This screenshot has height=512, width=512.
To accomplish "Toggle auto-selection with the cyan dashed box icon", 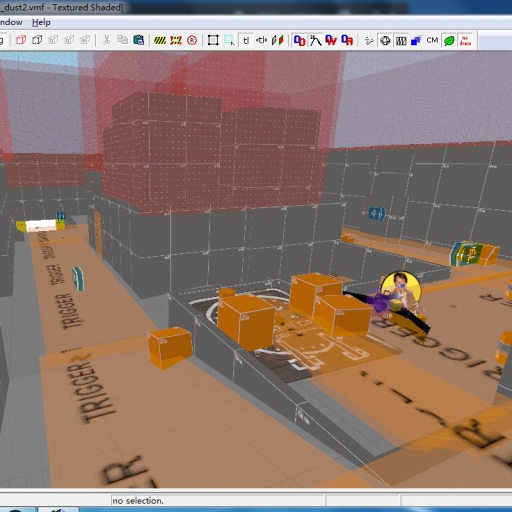I will point(229,40).
